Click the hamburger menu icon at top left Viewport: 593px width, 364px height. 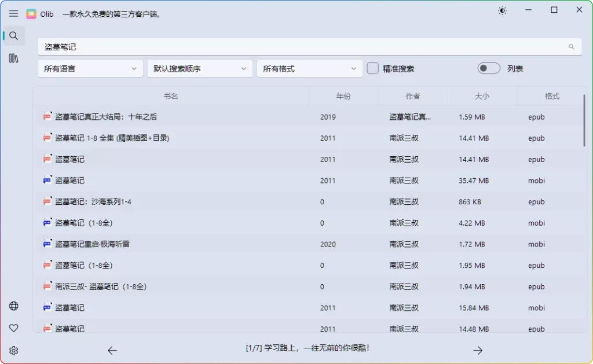tap(13, 13)
